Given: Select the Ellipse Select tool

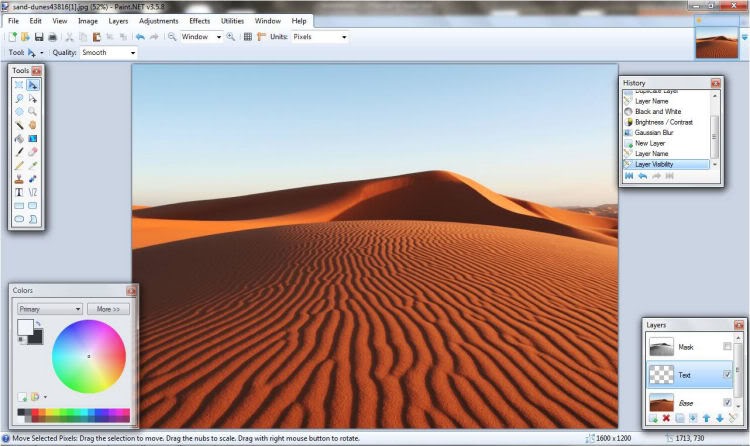Looking at the screenshot, I should coord(19,112).
